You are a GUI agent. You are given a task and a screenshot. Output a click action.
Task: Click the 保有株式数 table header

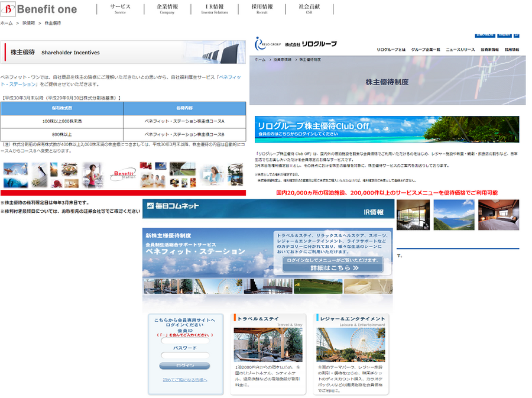tap(61, 108)
